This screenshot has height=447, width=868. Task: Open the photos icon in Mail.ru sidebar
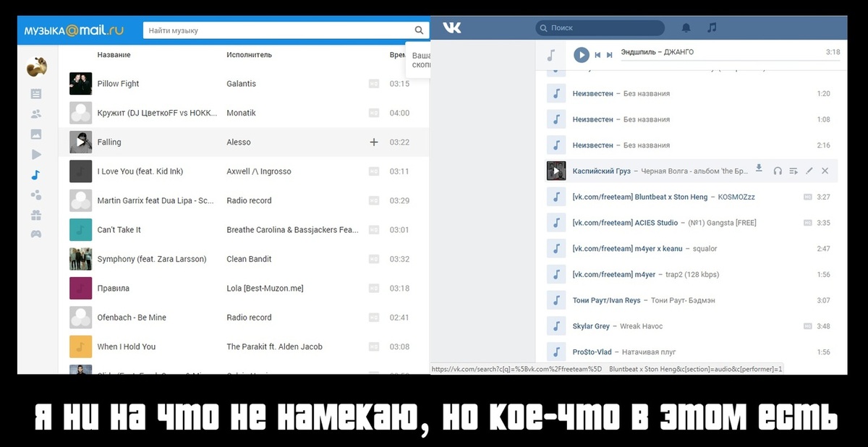pos(36,135)
